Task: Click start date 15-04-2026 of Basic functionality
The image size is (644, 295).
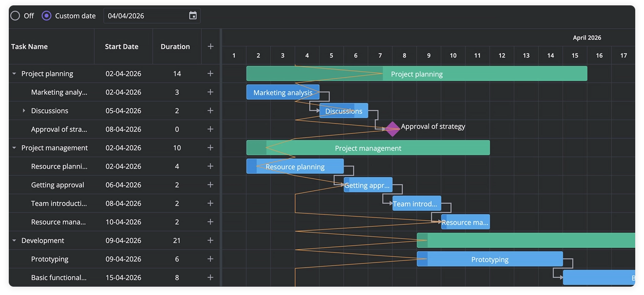Action: point(123,277)
